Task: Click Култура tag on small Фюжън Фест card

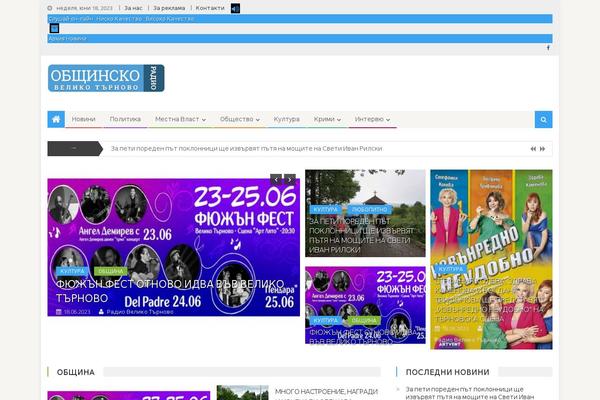Action: click(x=325, y=320)
